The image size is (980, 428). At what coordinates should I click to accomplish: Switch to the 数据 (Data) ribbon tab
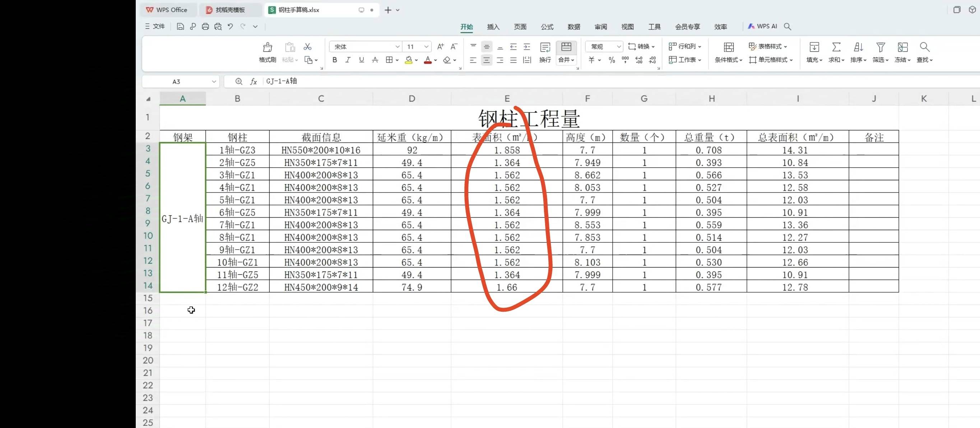(x=574, y=27)
